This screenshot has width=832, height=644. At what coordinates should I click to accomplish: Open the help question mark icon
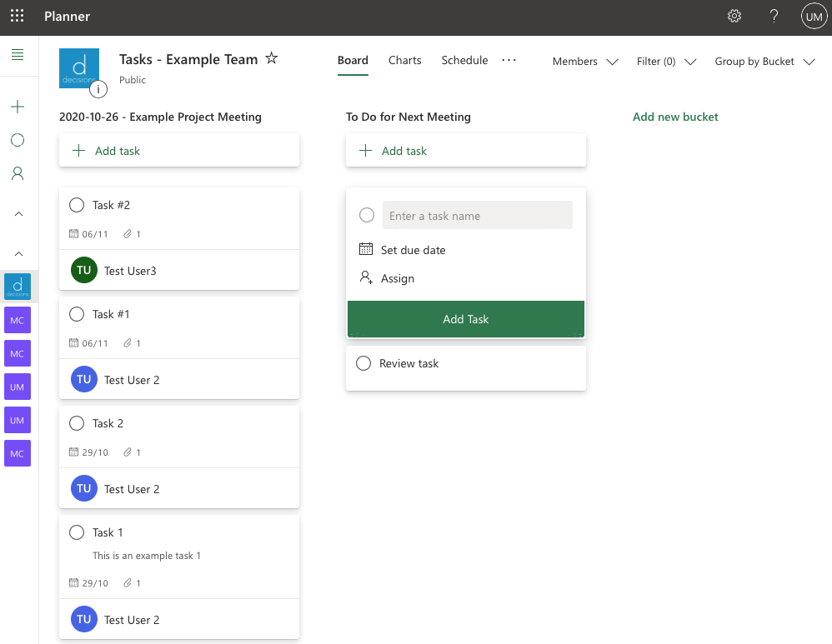click(774, 17)
